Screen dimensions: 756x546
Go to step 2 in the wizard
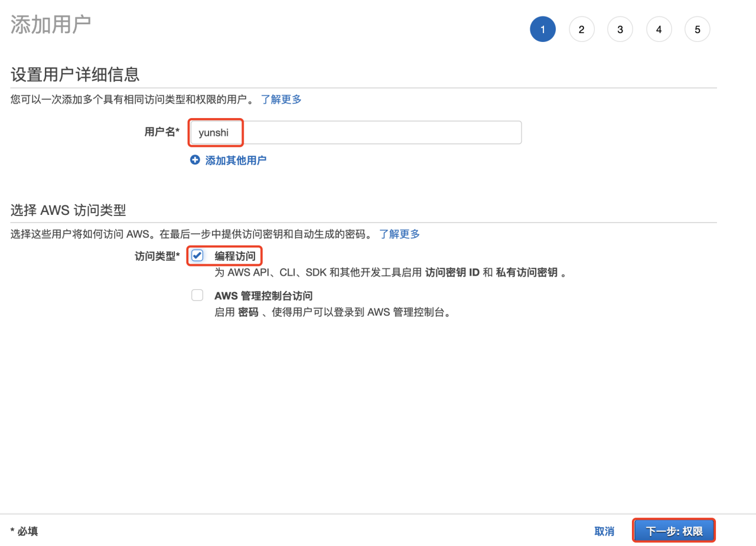(x=582, y=29)
